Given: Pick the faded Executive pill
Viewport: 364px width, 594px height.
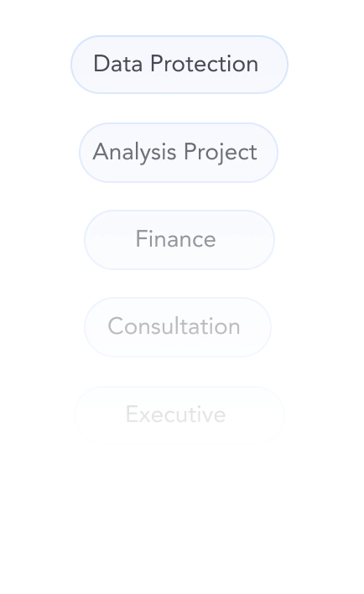Looking at the screenshot, I should 179,415.
